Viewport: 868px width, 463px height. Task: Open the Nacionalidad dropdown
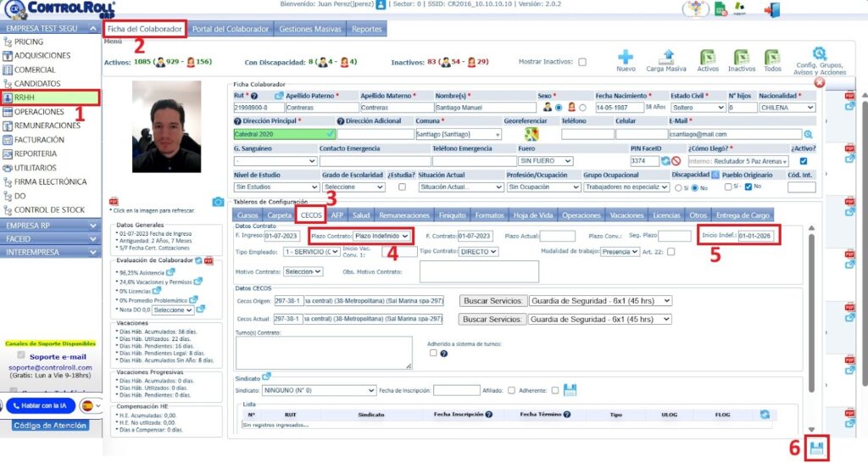click(785, 108)
